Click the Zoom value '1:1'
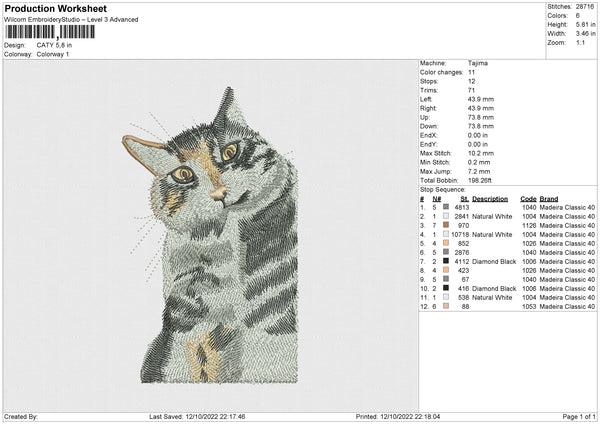Image resolution: width=600 pixels, height=424 pixels. pos(580,43)
